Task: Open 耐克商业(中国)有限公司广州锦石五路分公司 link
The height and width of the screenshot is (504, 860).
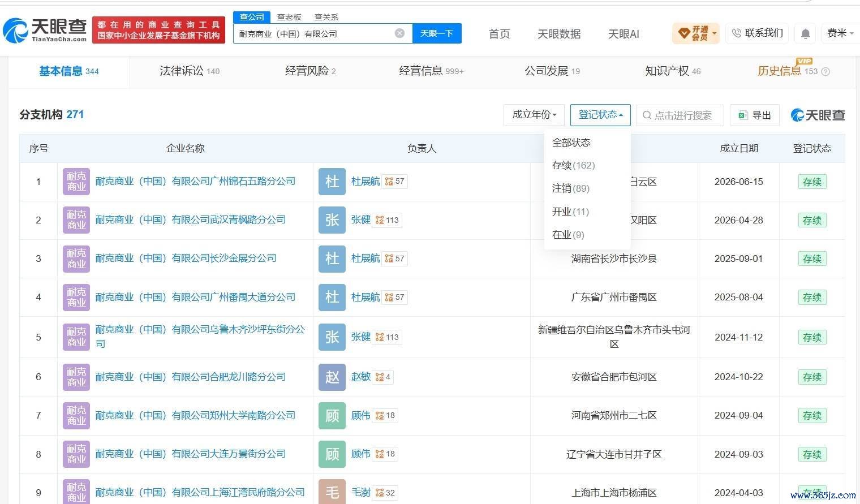Action: (195, 182)
